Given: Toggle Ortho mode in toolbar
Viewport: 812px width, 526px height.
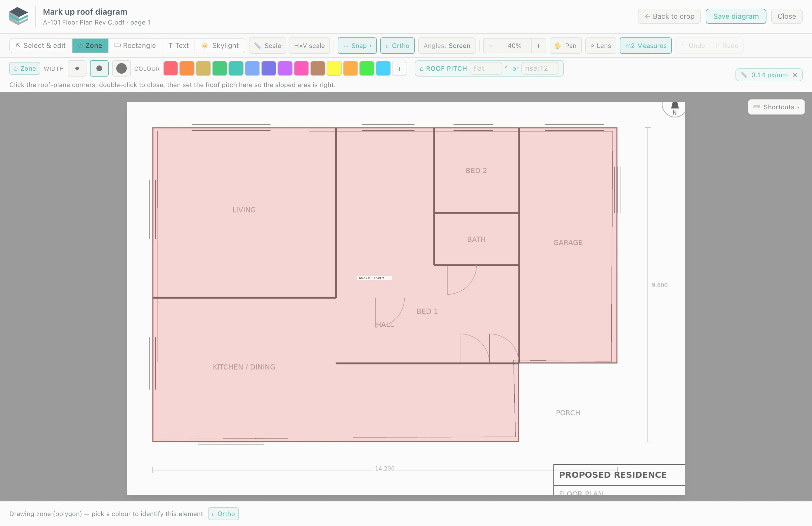Looking at the screenshot, I should (x=397, y=45).
